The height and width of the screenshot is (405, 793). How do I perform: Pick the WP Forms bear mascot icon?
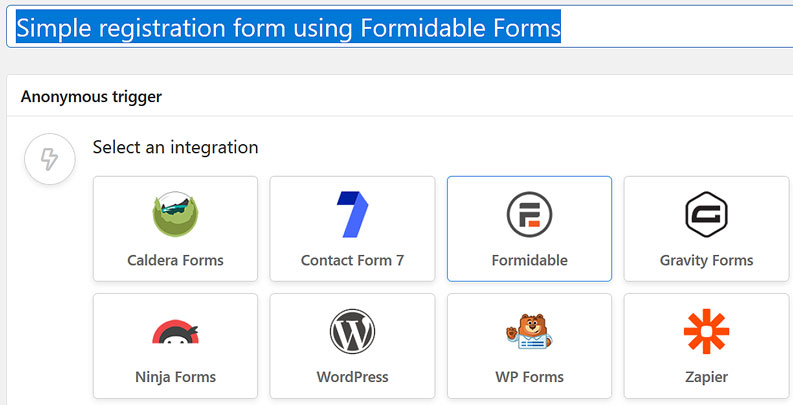529,331
